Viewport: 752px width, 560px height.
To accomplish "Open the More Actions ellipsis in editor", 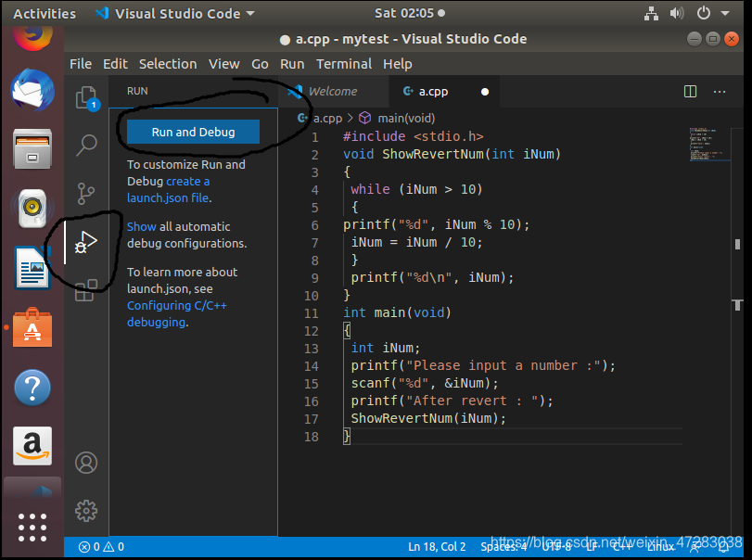I will tap(720, 91).
